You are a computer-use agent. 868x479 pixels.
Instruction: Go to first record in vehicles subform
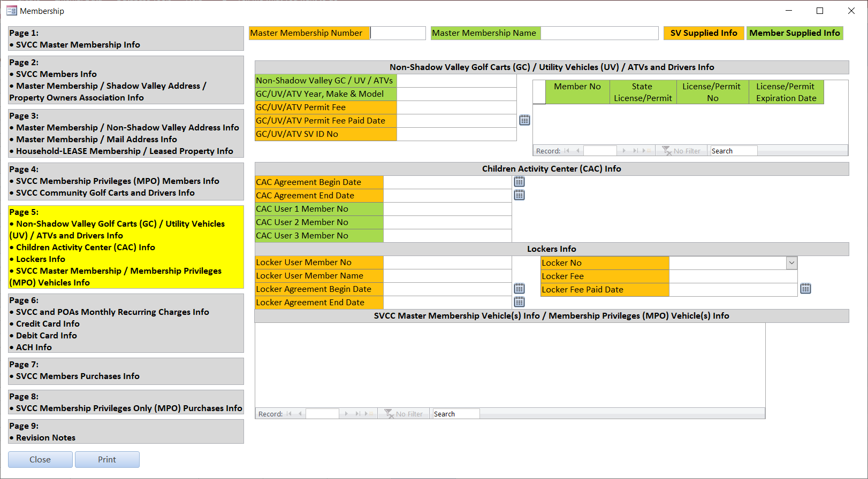coord(289,414)
